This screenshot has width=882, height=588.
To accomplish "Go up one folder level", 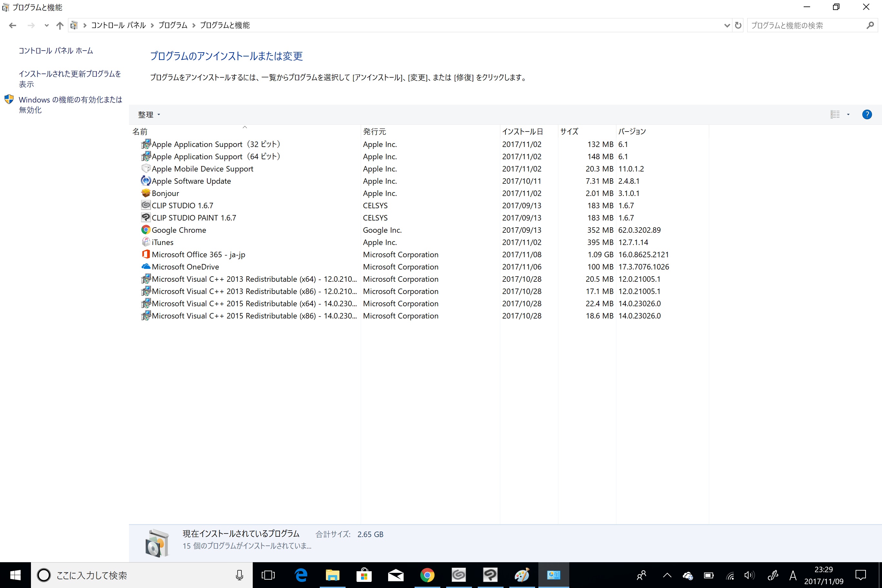I will click(60, 25).
